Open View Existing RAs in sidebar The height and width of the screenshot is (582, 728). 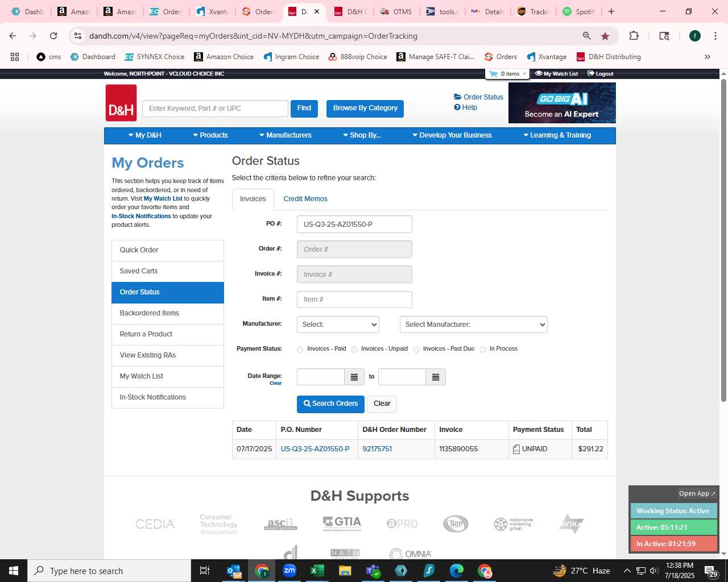pyautogui.click(x=168, y=355)
